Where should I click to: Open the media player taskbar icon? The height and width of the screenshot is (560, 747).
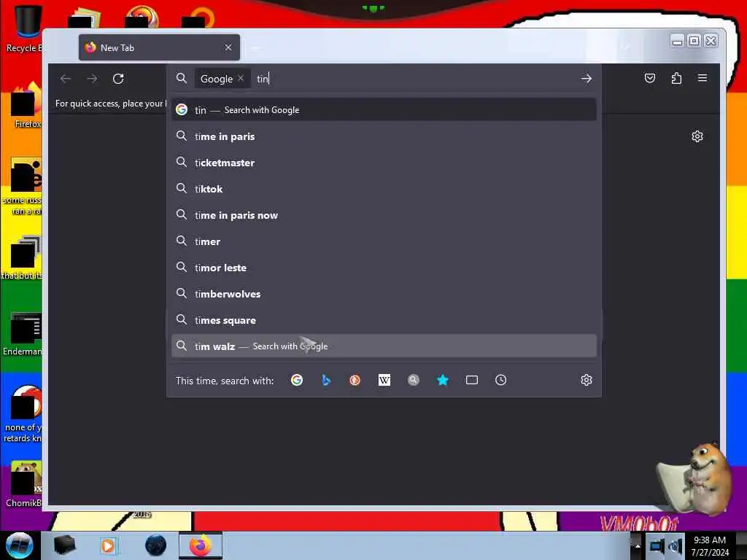click(x=108, y=545)
